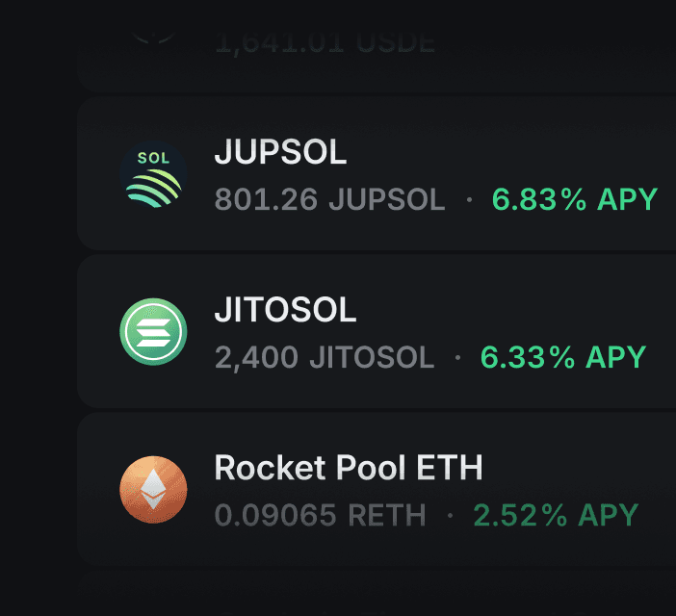This screenshot has height=616, width=676.
Task: Select the Rocket Pool ETH title
Action: (x=348, y=468)
